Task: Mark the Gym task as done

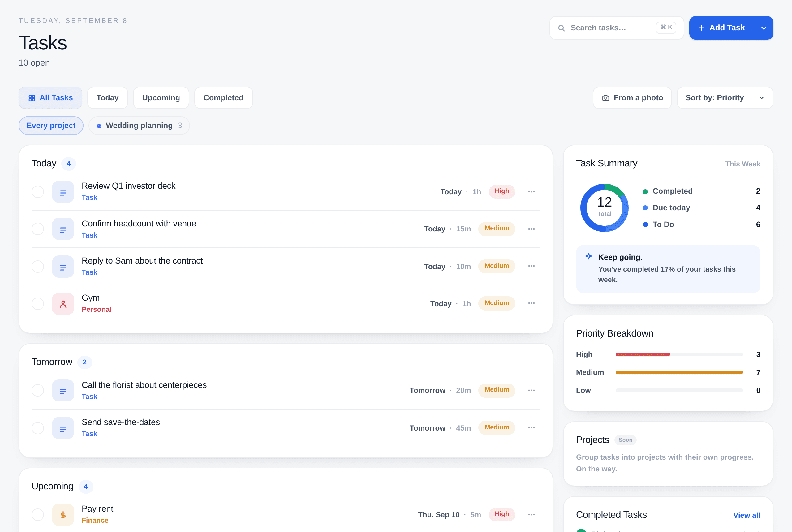Action: pyautogui.click(x=38, y=304)
